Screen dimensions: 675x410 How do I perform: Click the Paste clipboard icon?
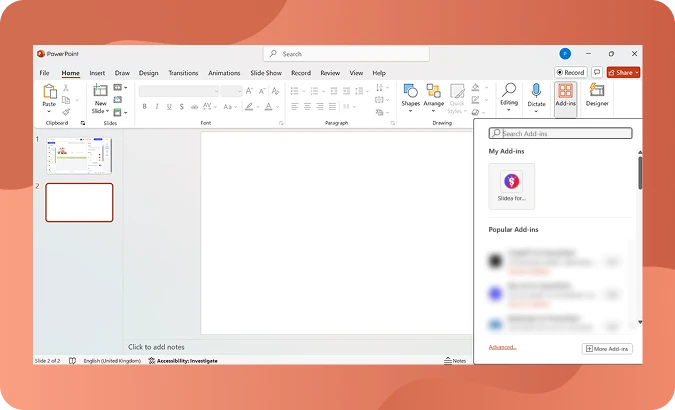(50, 91)
